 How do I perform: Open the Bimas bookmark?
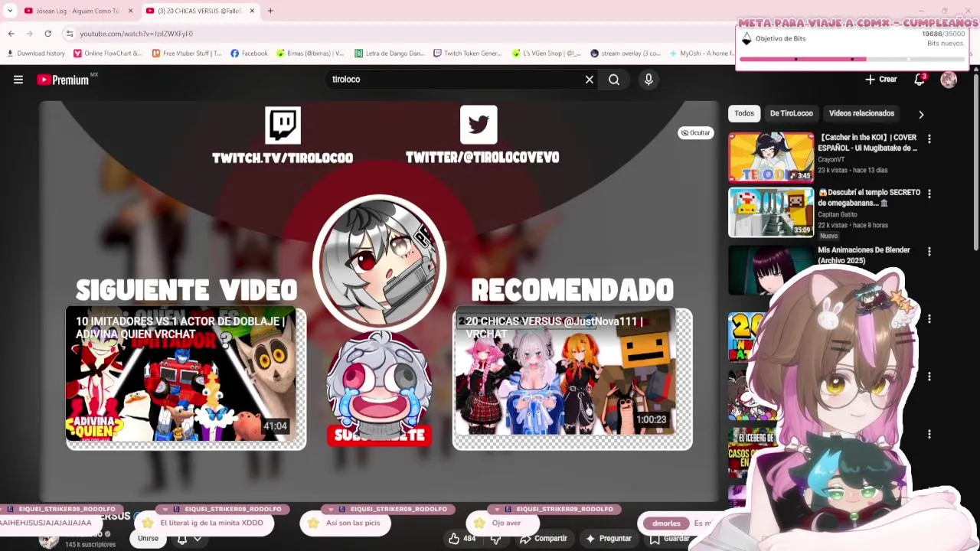click(310, 54)
